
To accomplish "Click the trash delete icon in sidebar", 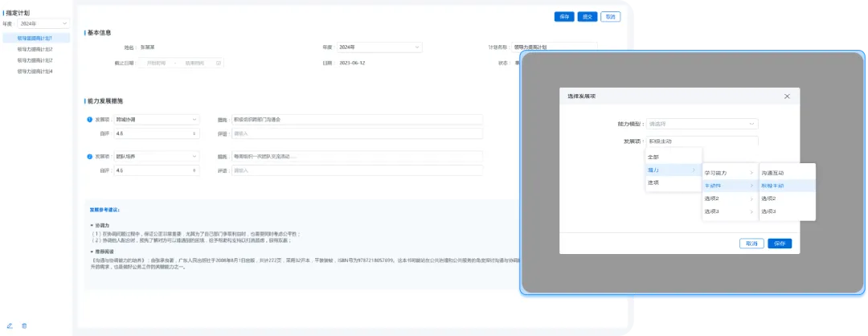I will click(24, 326).
